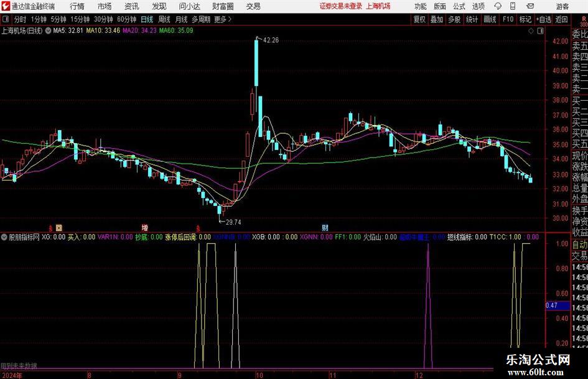Click the 回 event marker below the chart
This screenshot has height=379, width=588.
coord(59,227)
